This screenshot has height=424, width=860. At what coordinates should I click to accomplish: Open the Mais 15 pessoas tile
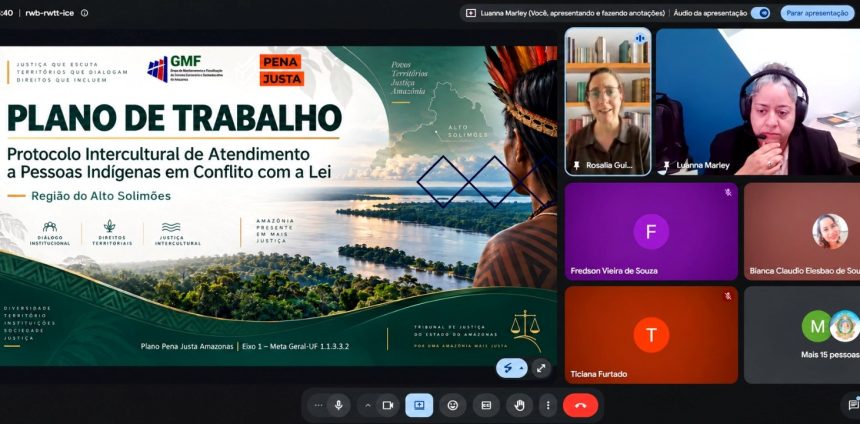point(802,335)
